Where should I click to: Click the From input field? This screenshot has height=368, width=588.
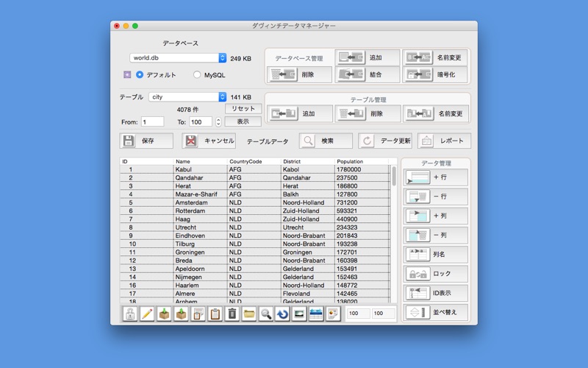point(153,122)
